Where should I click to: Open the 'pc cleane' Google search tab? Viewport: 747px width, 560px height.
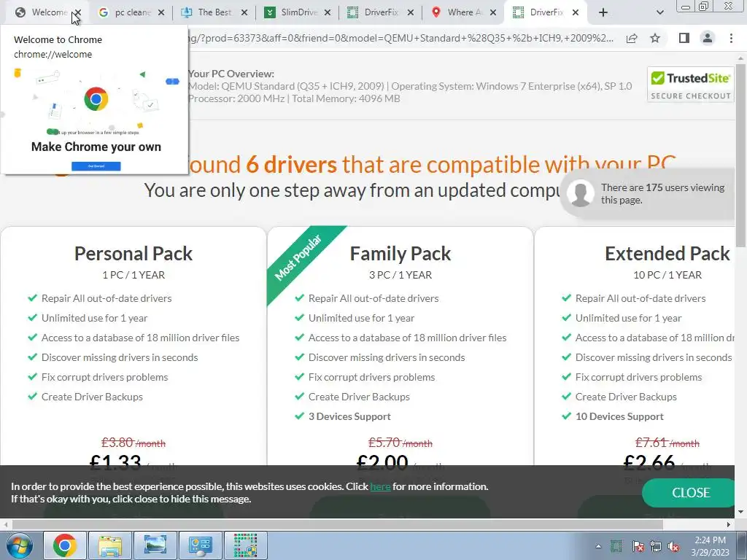point(126,12)
